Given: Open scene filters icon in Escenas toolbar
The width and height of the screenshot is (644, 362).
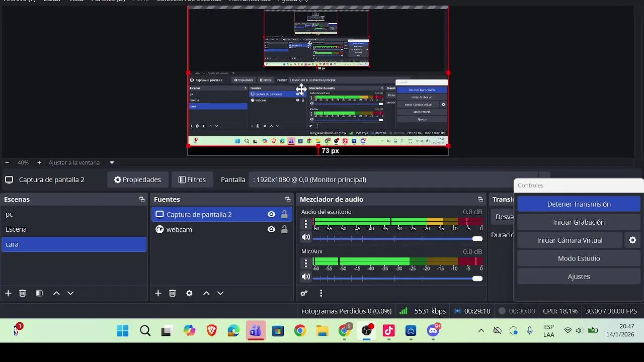Looking at the screenshot, I should 39,293.
